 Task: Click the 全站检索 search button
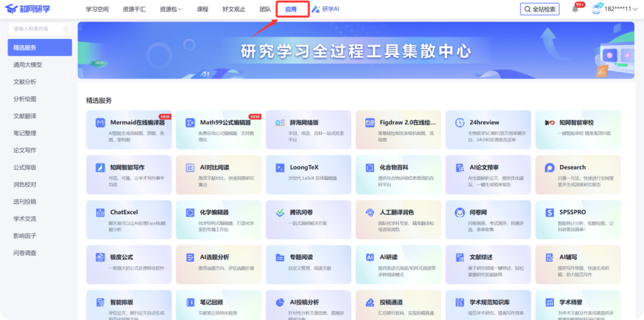tap(539, 9)
